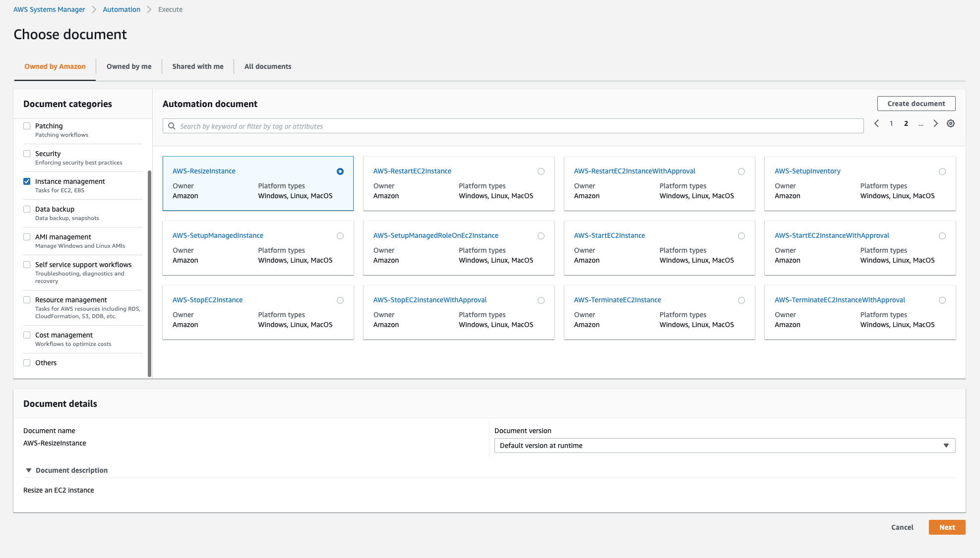Open pagination settings gear icon
Image resolution: width=980 pixels, height=558 pixels.
pyautogui.click(x=950, y=124)
